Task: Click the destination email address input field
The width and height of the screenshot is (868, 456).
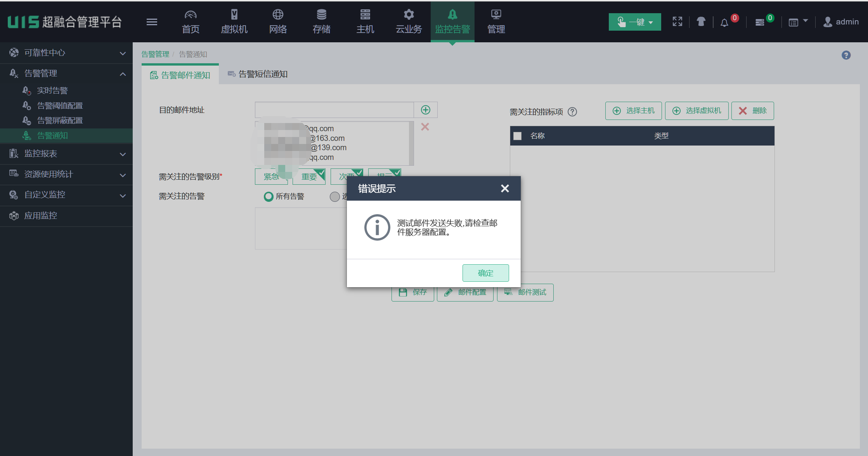Action: pyautogui.click(x=334, y=110)
